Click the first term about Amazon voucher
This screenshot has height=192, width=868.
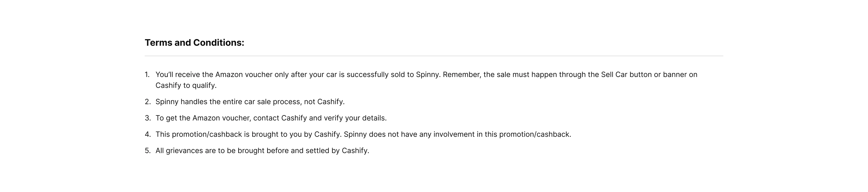426,80
